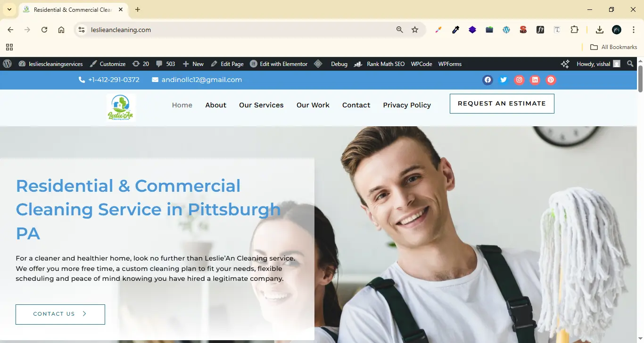Expand the New content menu
The image size is (644, 343).
[193, 64]
